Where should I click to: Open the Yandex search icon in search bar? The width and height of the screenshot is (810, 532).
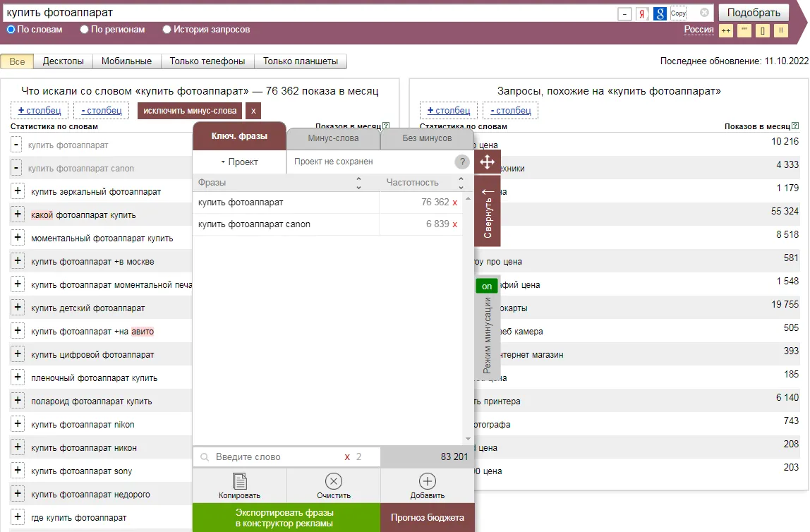[642, 13]
